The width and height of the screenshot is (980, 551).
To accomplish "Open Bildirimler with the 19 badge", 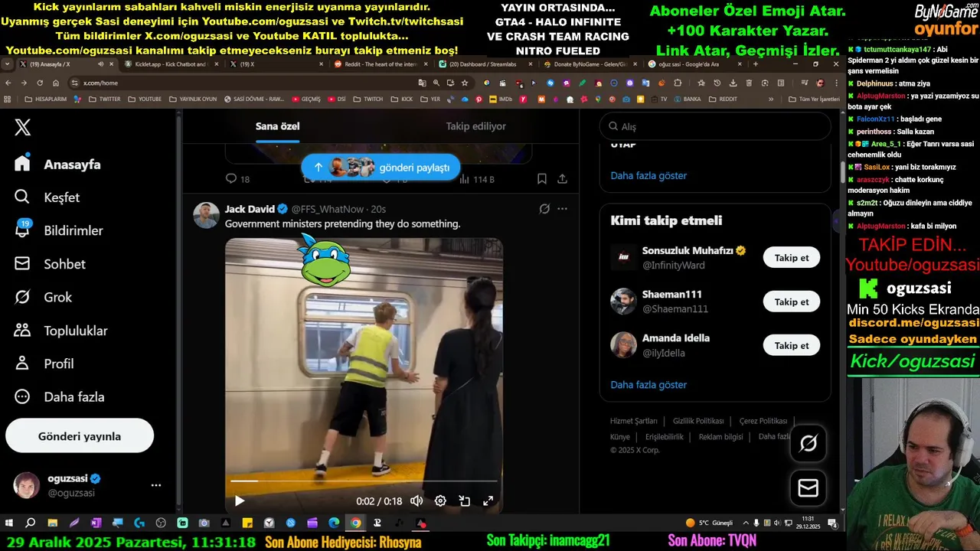I will tap(59, 230).
